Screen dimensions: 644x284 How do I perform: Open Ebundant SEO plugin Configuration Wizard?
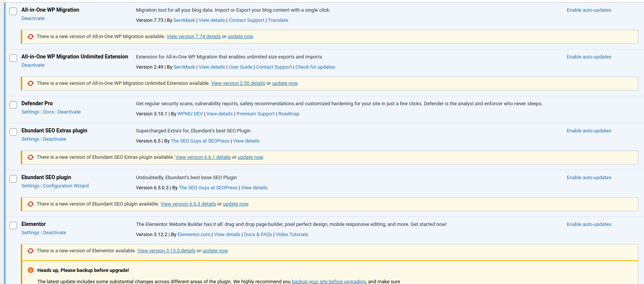tap(66, 186)
